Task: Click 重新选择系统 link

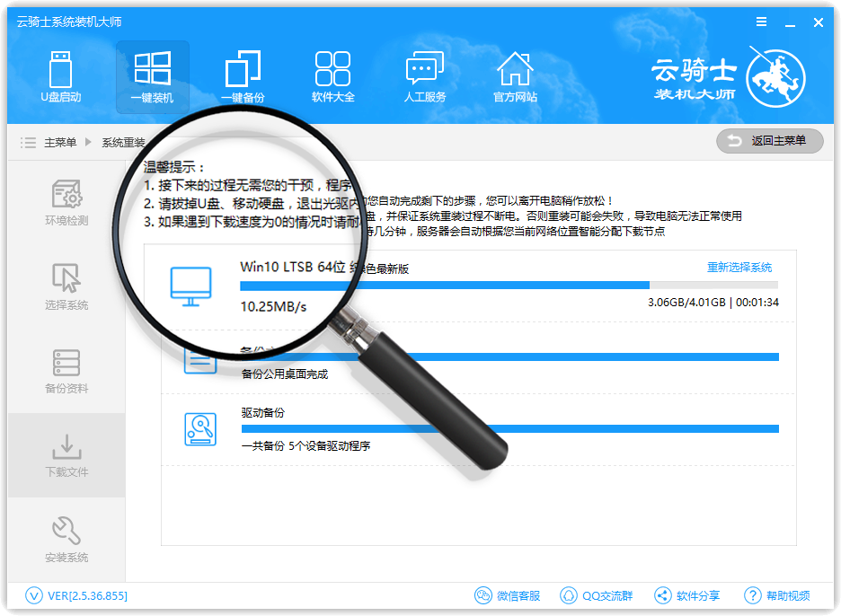Action: [x=739, y=267]
